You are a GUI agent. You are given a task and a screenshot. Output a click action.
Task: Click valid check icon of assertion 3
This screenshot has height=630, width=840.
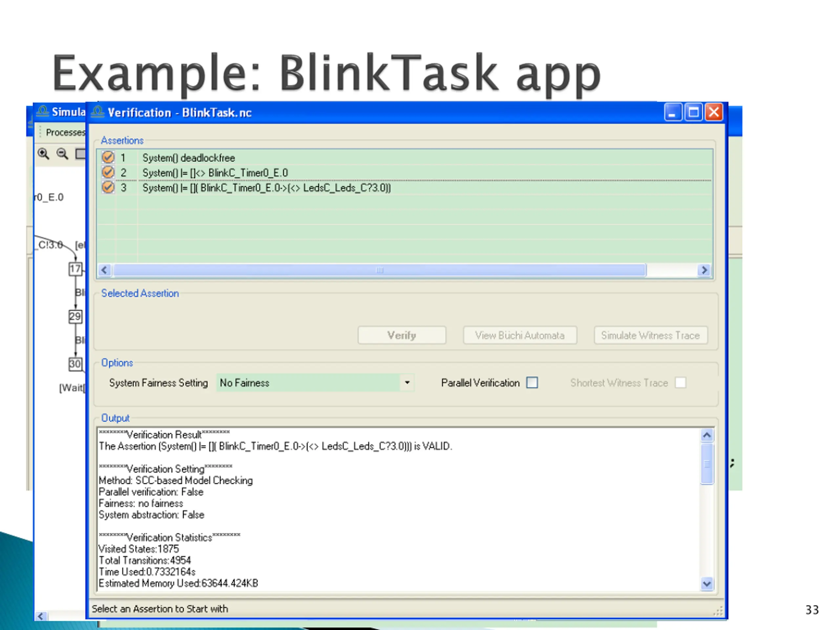[108, 187]
